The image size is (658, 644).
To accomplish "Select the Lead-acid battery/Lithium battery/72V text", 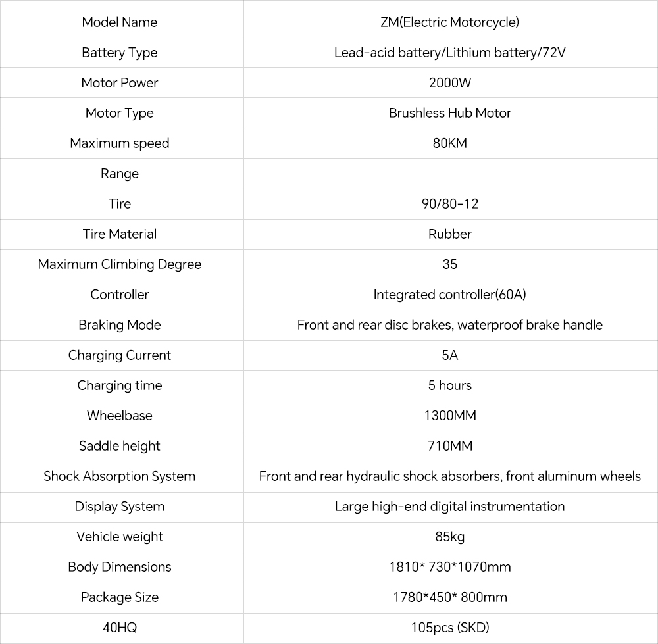I will [x=450, y=53].
